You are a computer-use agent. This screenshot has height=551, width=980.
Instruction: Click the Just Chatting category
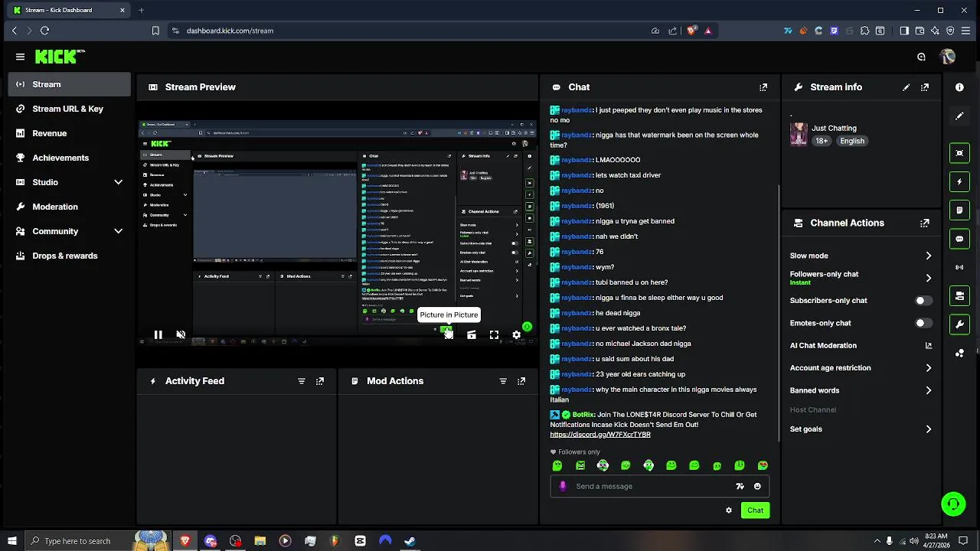[x=835, y=129]
